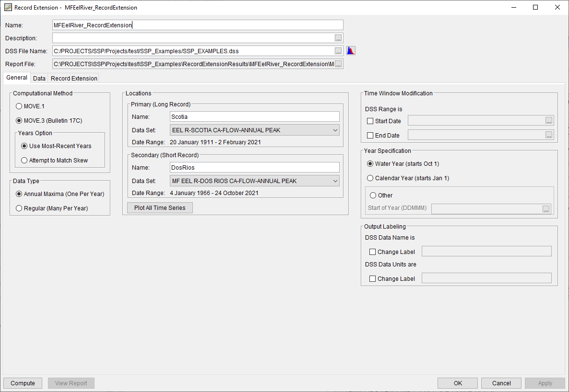Open the Start of Year DDMMM ellipsis
Image resolution: width=569 pixels, height=392 pixels.
(546, 209)
